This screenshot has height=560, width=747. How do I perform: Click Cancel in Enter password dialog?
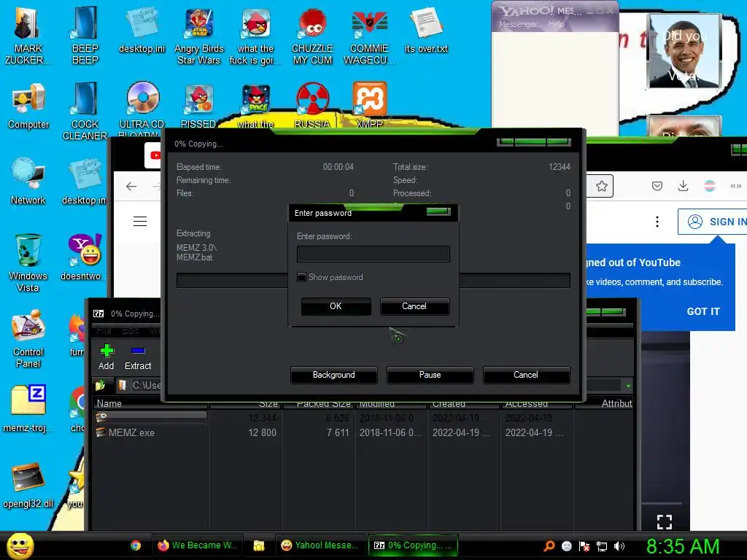[x=414, y=306]
